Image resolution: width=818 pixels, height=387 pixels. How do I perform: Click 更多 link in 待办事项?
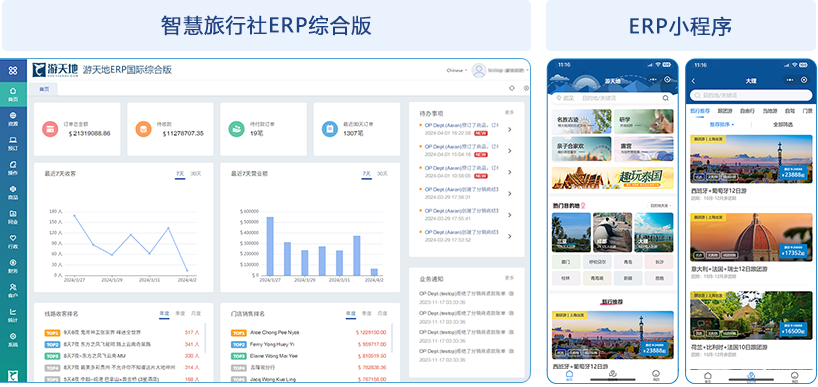coord(510,113)
